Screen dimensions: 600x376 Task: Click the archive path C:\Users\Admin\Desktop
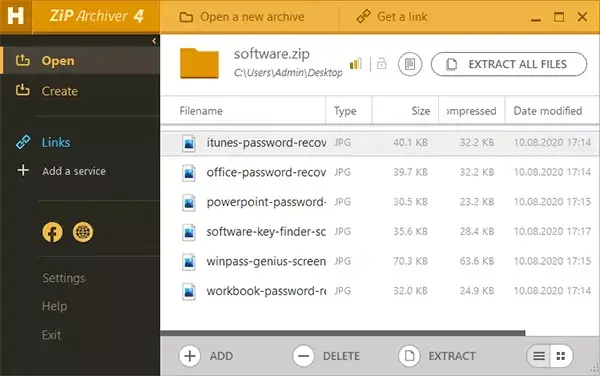[288, 73]
